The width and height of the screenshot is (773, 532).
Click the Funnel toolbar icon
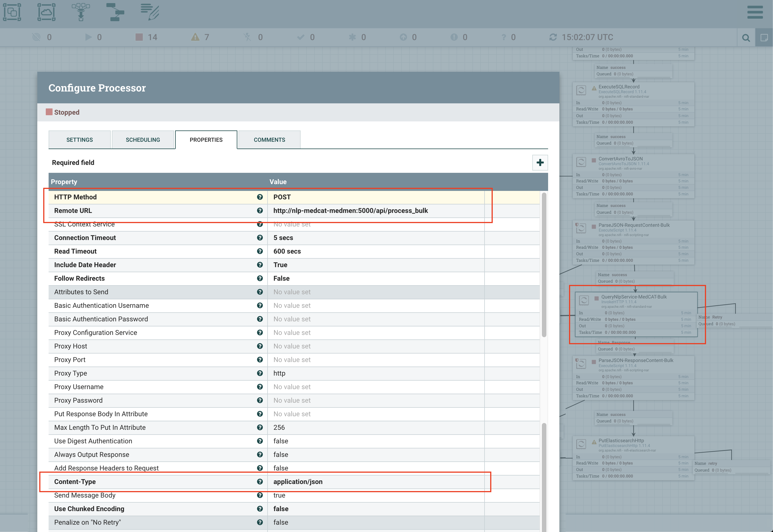[x=81, y=12]
